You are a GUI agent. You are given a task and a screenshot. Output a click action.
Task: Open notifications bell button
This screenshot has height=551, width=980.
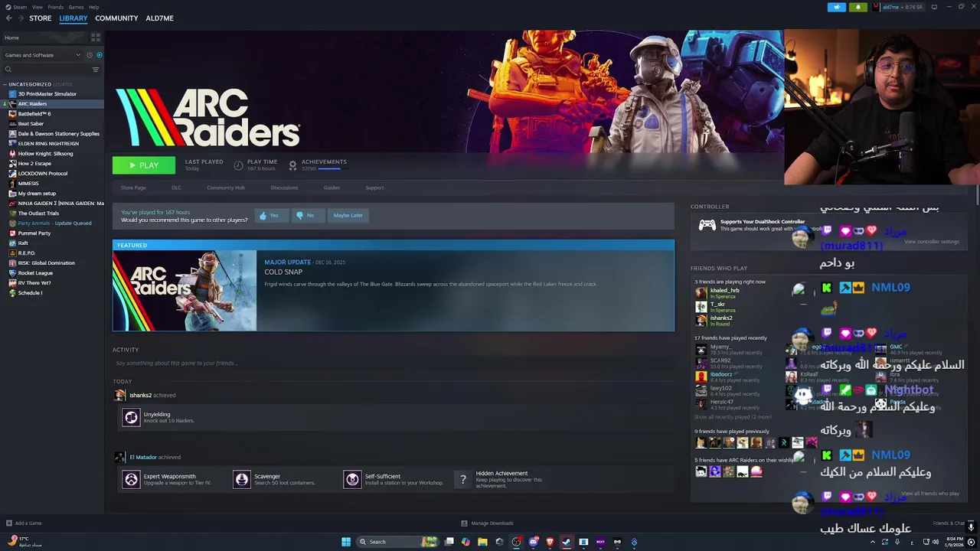pyautogui.click(x=858, y=7)
